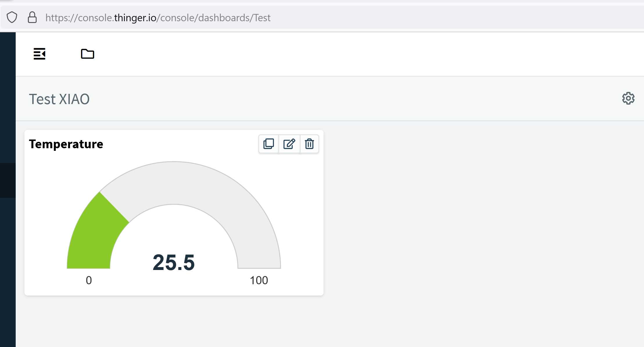This screenshot has height=347, width=644.
Task: Delete the Temperature widget
Action: click(309, 144)
